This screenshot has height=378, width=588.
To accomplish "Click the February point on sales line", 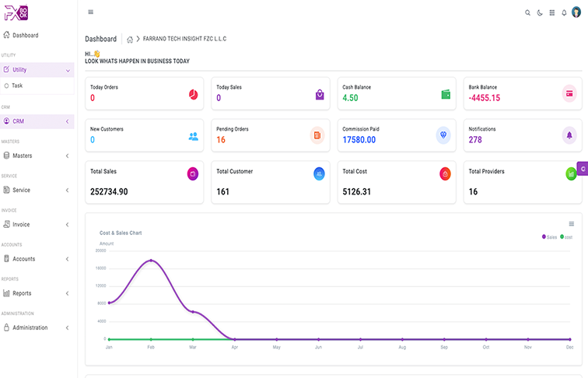I will pyautogui.click(x=152, y=261).
